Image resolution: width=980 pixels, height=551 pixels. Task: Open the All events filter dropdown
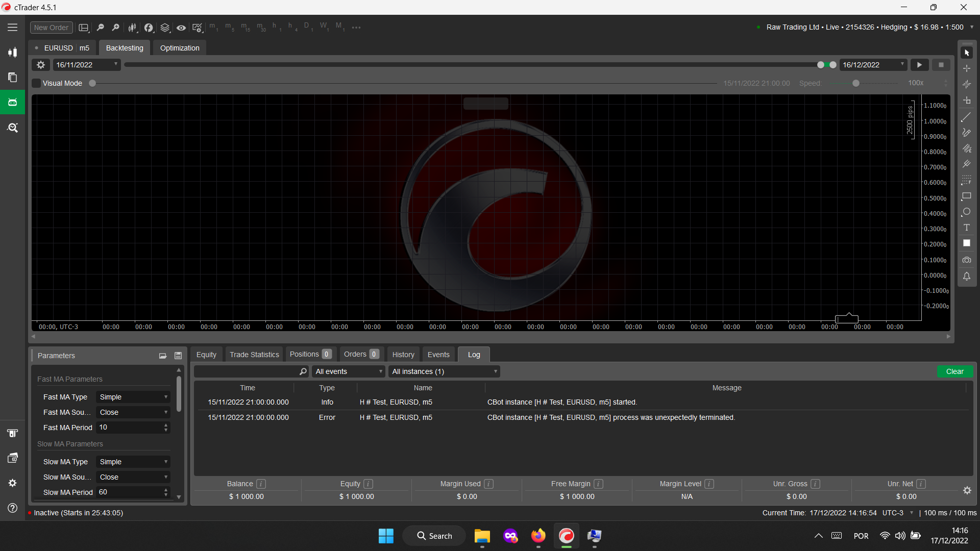pyautogui.click(x=349, y=371)
